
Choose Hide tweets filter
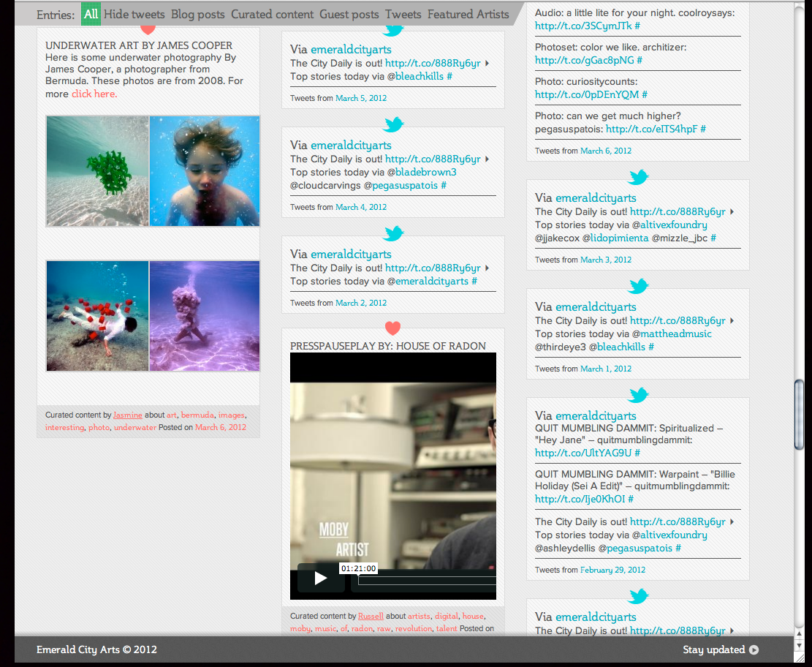pos(134,15)
